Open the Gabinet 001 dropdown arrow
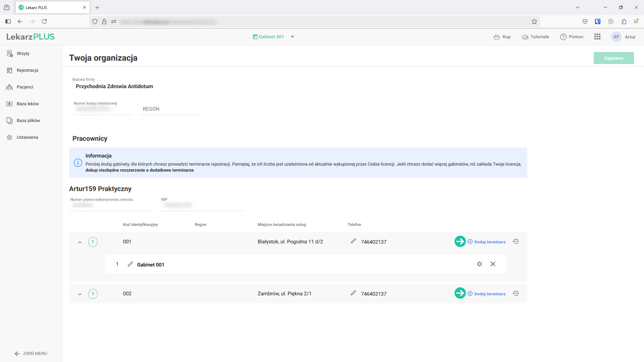644x362 pixels. (292, 37)
